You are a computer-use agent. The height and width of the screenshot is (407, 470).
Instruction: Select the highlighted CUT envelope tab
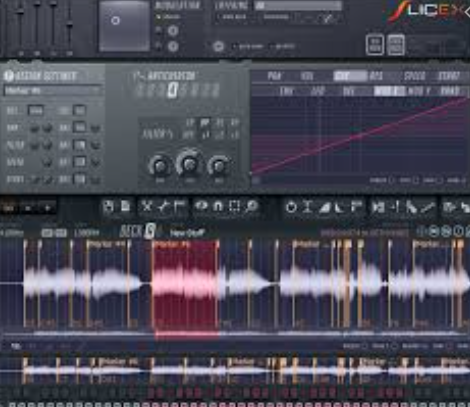pos(350,76)
